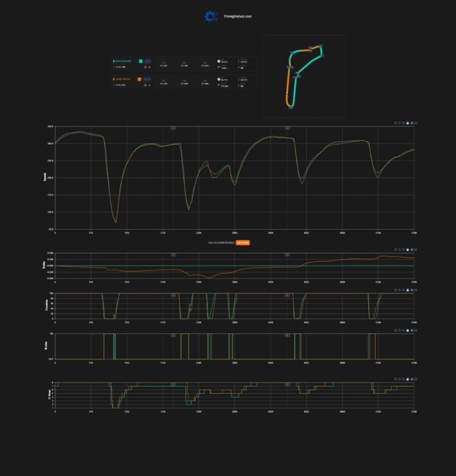Click the first sector marker on Throttle chart
This screenshot has height=476, width=456.
click(x=173, y=295)
